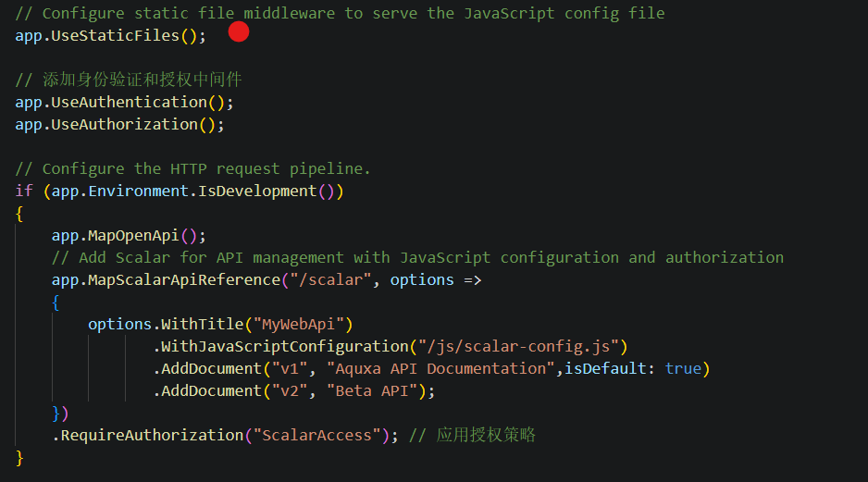Click the UseStaticFiles method call

point(115,35)
